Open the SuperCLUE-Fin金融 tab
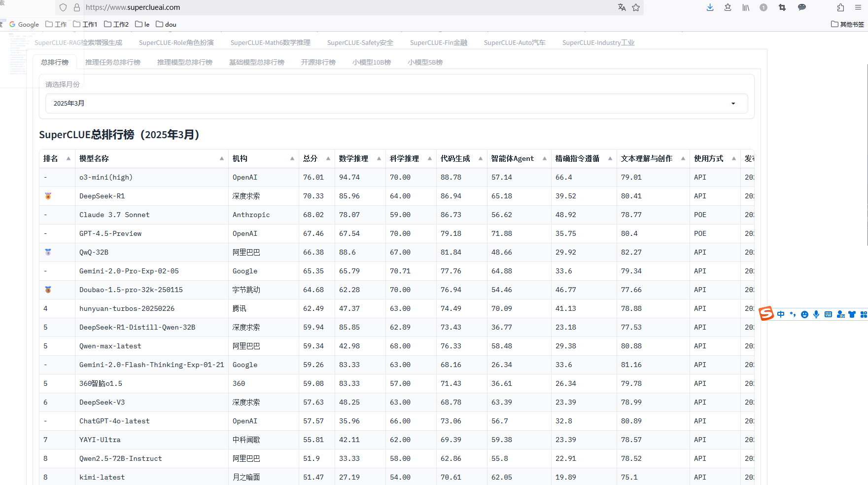 [x=439, y=43]
